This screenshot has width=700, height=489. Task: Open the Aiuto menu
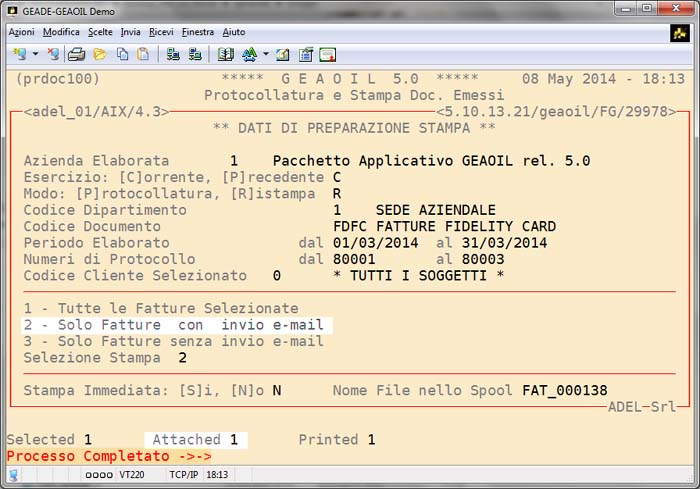pyautogui.click(x=234, y=32)
